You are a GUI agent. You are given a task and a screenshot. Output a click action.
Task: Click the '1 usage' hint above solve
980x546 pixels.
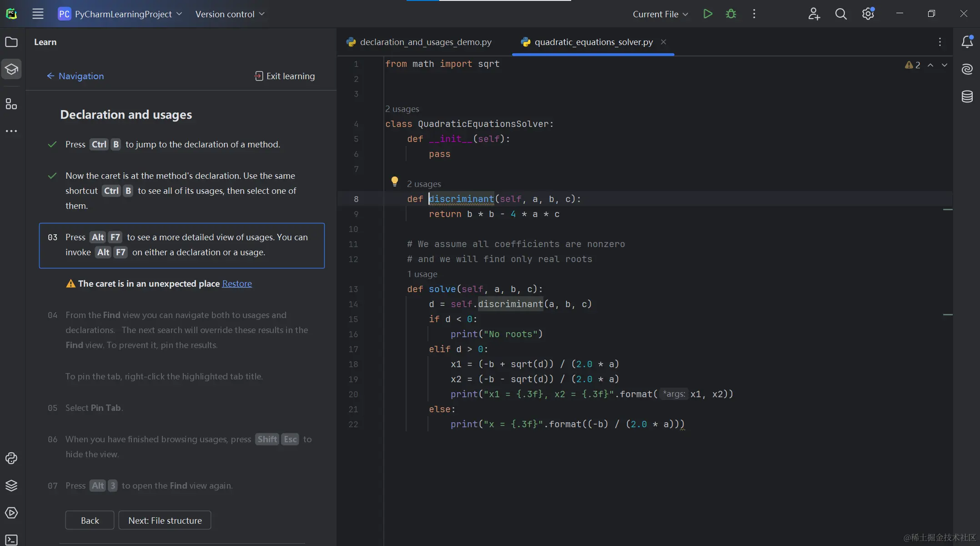point(422,274)
